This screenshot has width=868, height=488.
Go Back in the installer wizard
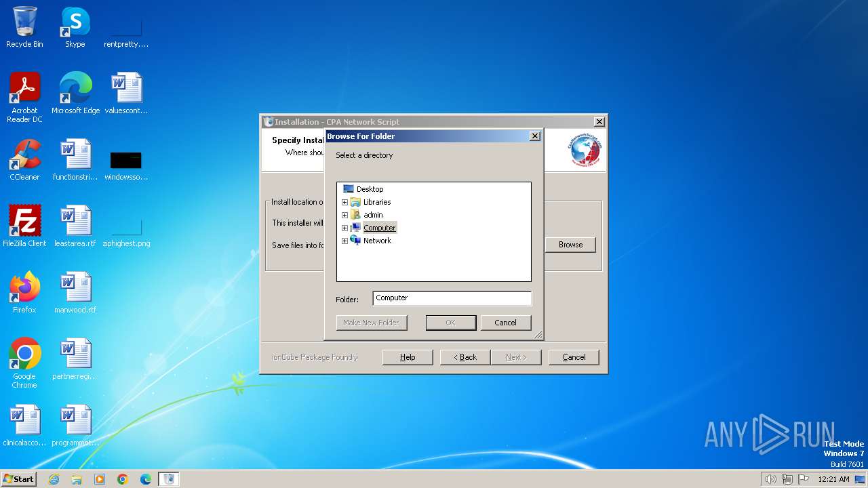click(x=465, y=357)
